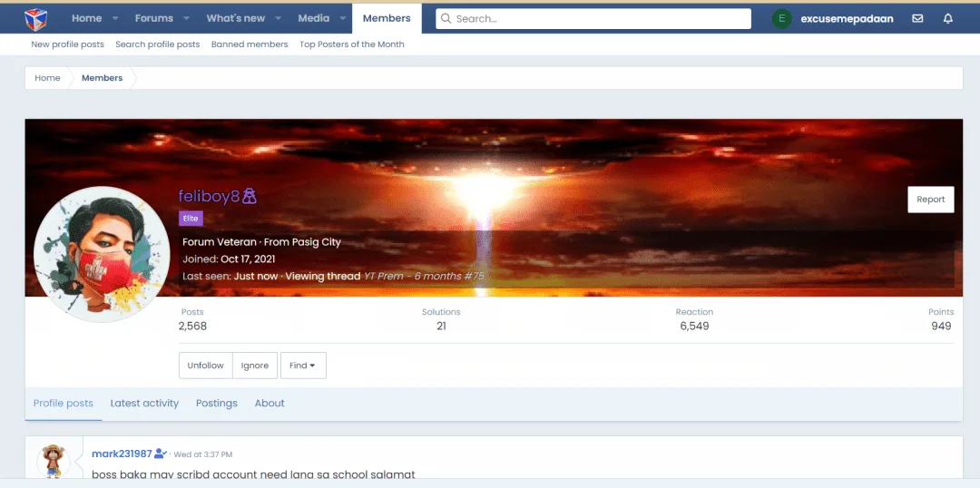980x488 pixels.
Task: Click the Solutions count 21
Action: pyautogui.click(x=441, y=327)
